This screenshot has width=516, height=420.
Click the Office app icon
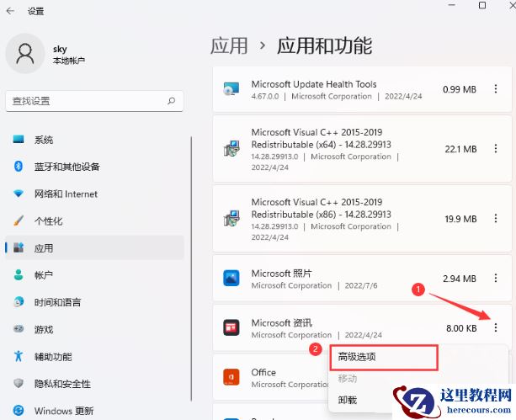tap(231, 377)
